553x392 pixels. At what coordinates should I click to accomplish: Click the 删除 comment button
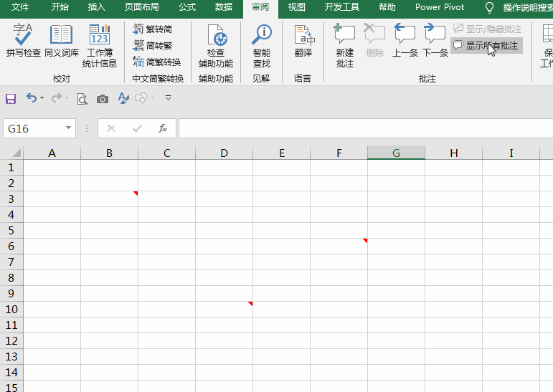[374, 40]
